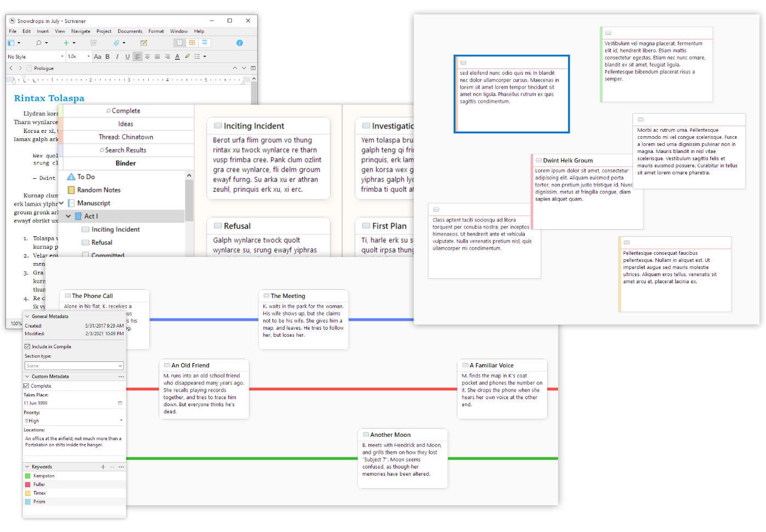Switch to outliner view in the toolbar

[x=204, y=43]
